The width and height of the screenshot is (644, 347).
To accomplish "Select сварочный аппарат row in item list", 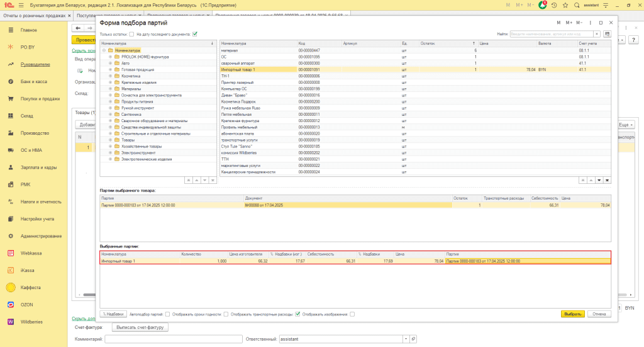I will pyautogui.click(x=415, y=64).
